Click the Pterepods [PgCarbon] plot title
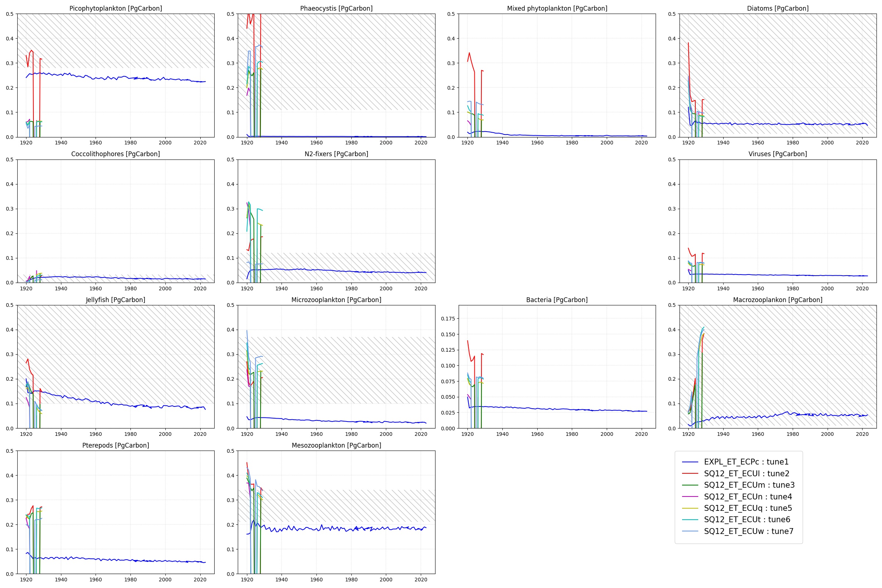Image resolution: width=882 pixels, height=588 pixels. click(x=115, y=445)
